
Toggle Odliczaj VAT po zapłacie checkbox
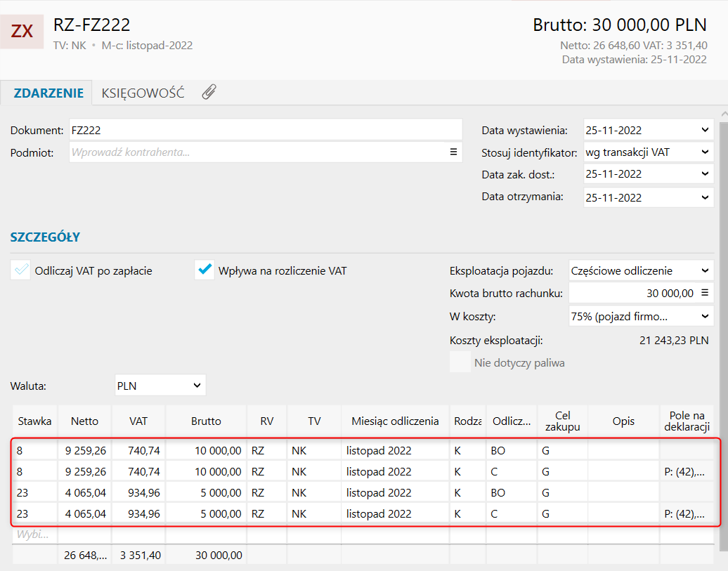click(x=21, y=270)
